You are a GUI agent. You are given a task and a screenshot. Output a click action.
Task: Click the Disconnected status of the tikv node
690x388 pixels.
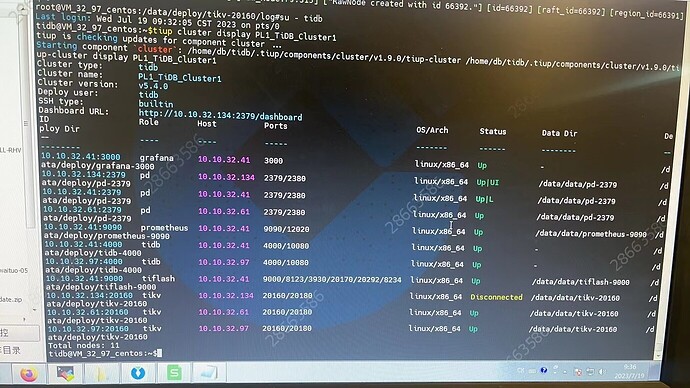(496, 297)
